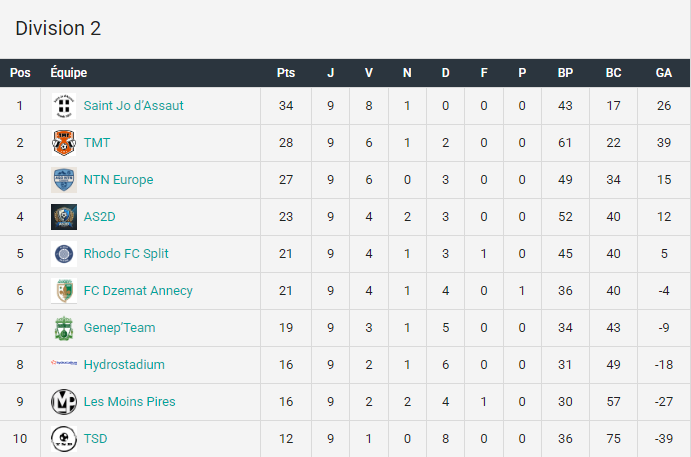Viewport: 691px width, 457px height.
Task: Select the Rhodo FC Split round logo
Action: (64, 254)
